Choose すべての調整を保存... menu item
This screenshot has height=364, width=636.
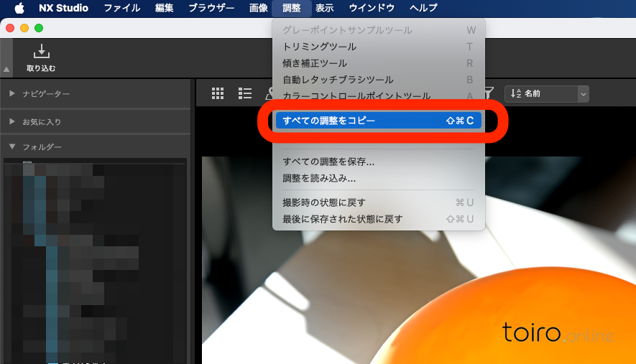(379, 162)
